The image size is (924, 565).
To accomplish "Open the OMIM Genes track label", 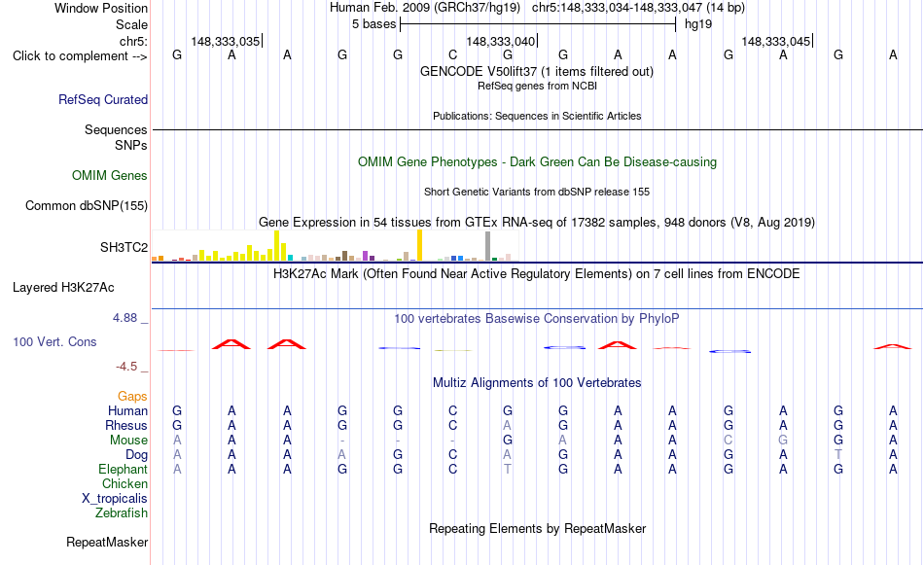I will [109, 176].
